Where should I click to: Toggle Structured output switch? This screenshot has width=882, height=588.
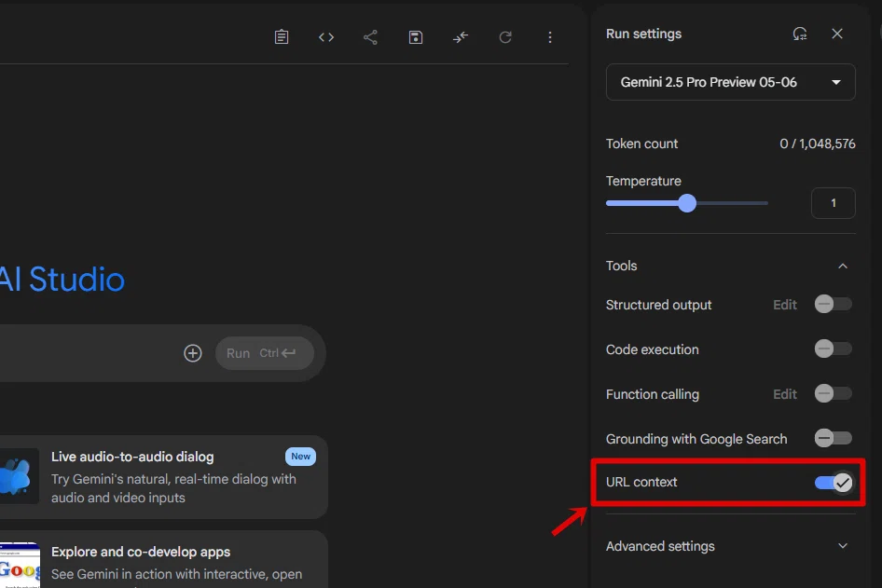pos(834,304)
